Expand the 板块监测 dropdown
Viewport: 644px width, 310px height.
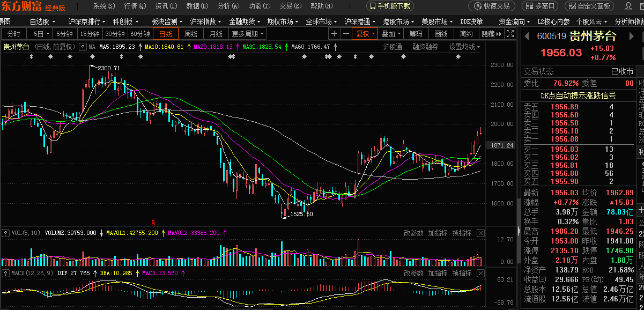pos(167,21)
